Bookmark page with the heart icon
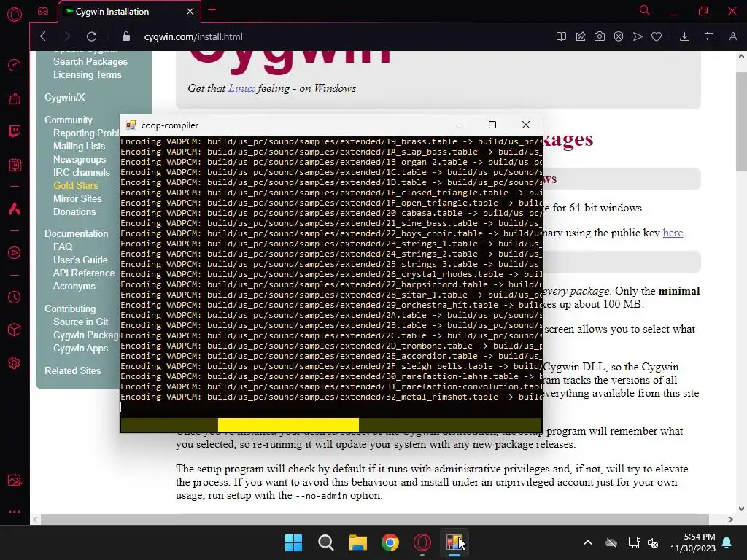The width and height of the screenshot is (747, 560). (657, 36)
